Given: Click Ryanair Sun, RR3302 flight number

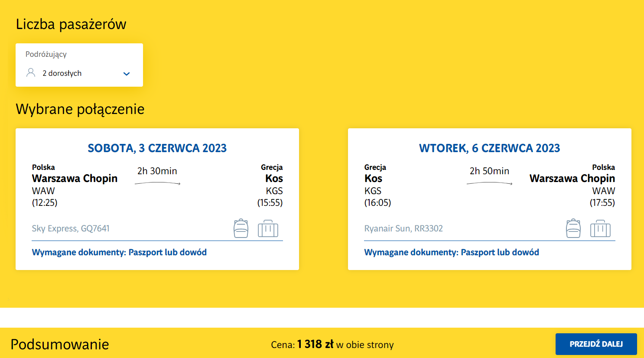Looking at the screenshot, I should tap(403, 228).
